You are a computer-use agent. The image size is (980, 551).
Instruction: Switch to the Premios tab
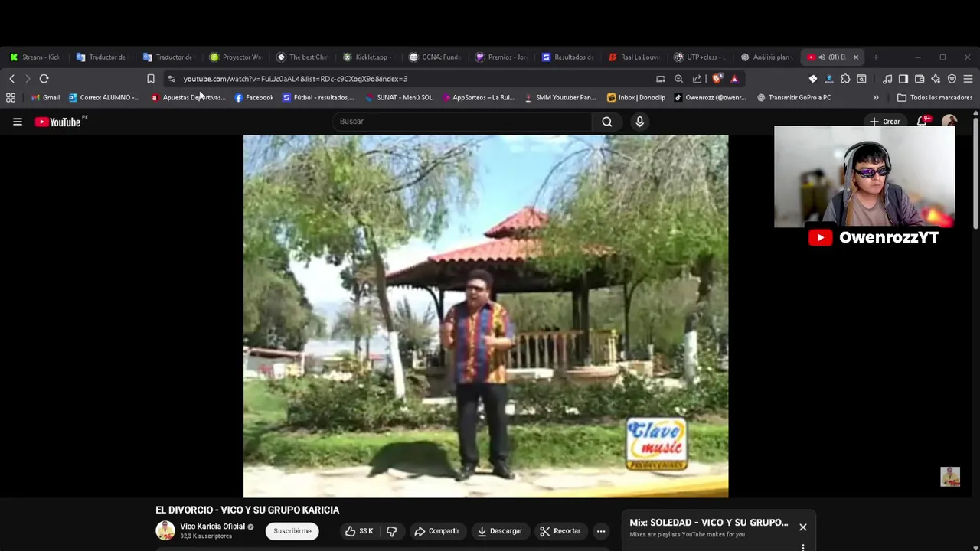501,57
